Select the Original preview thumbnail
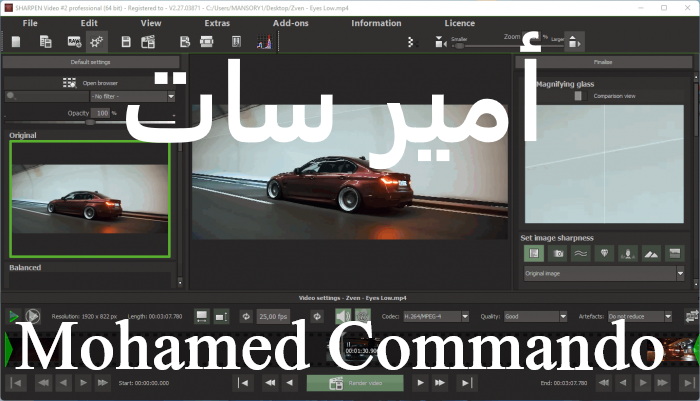This screenshot has width=700, height=401. pos(90,198)
